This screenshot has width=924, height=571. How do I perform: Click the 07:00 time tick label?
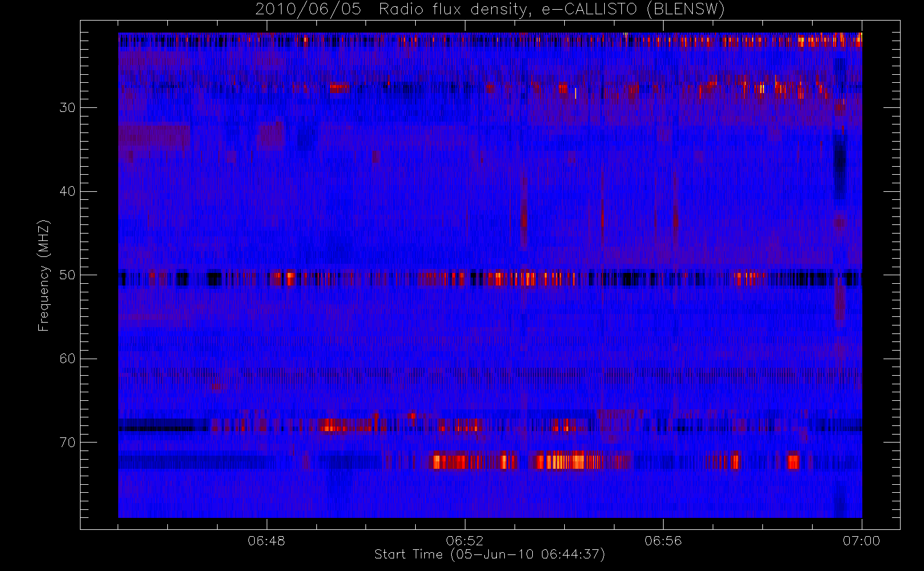tap(861, 541)
